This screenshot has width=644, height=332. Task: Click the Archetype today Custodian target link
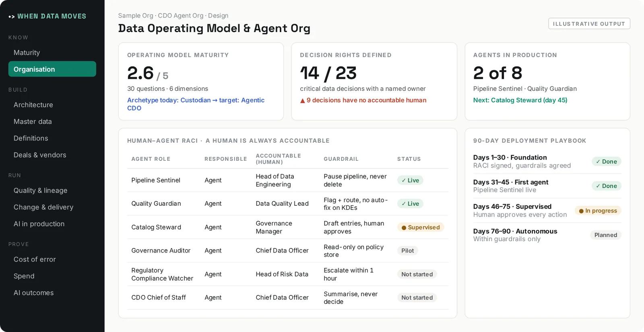click(x=196, y=104)
